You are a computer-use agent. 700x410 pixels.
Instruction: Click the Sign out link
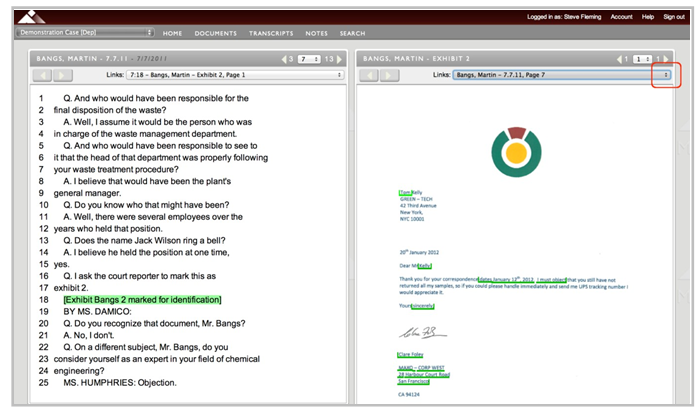point(674,17)
